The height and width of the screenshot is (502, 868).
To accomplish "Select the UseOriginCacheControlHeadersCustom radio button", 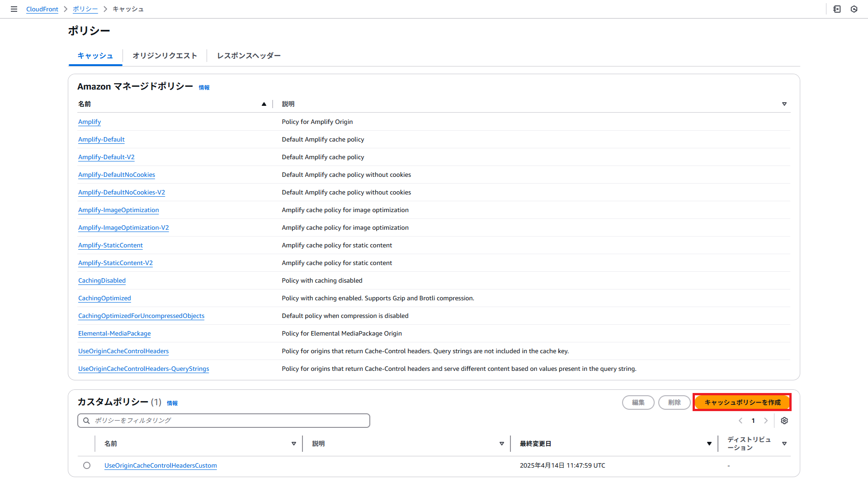I will click(x=87, y=465).
